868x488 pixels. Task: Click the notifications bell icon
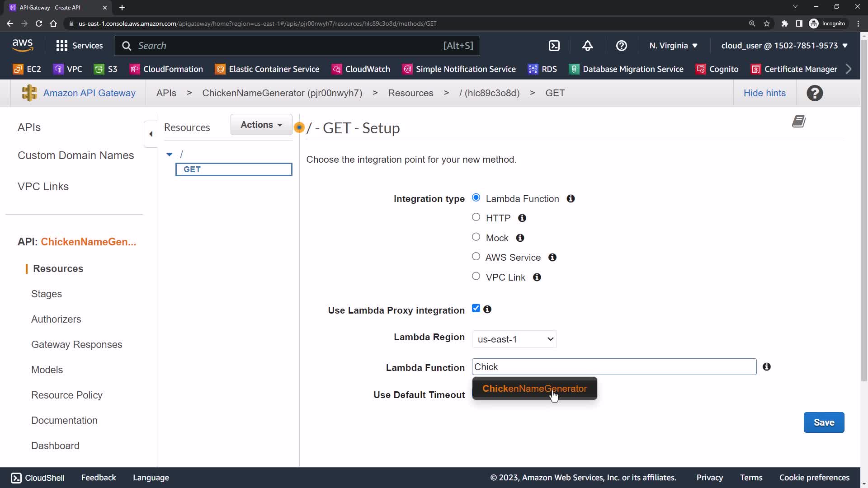click(x=587, y=46)
